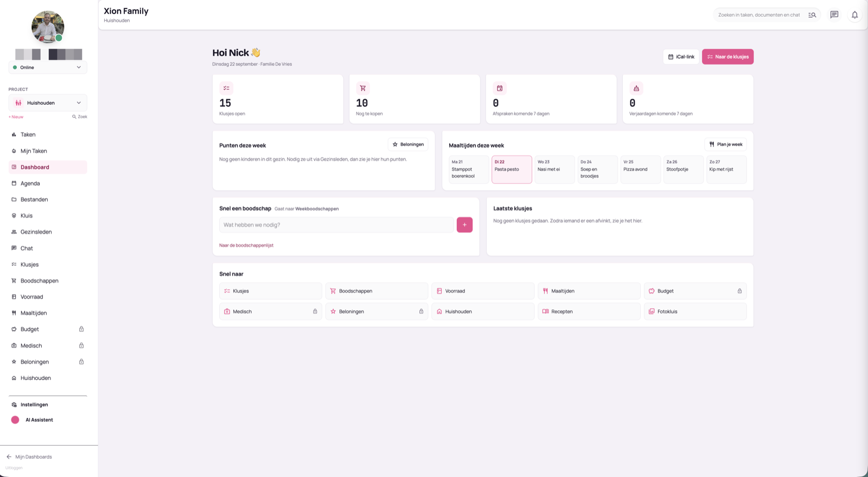
Task: Select Agenda in the sidebar
Action: (x=48, y=183)
